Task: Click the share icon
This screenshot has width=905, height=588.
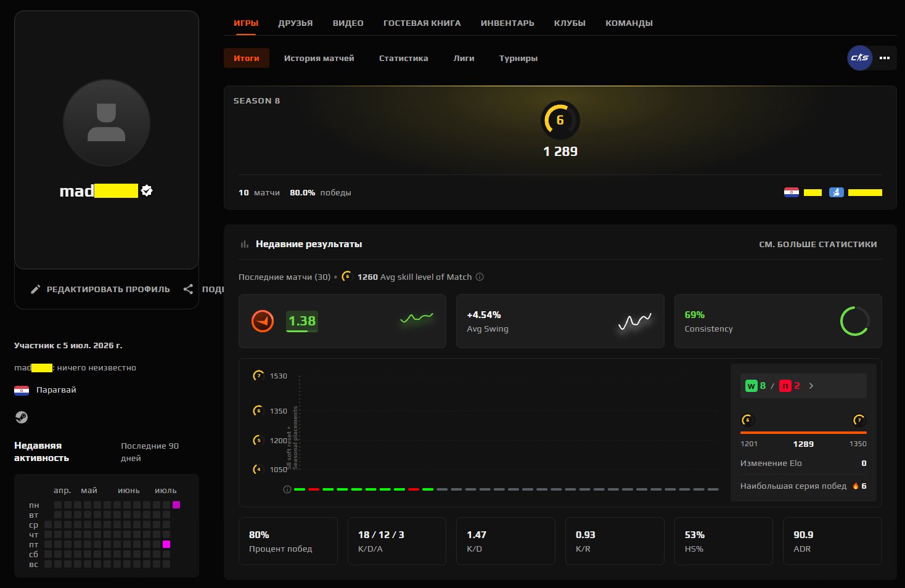Action: pyautogui.click(x=188, y=289)
